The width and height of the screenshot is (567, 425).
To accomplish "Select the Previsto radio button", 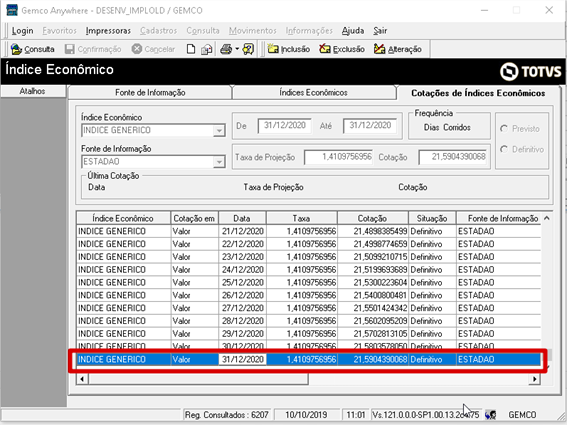I will coord(504,129).
